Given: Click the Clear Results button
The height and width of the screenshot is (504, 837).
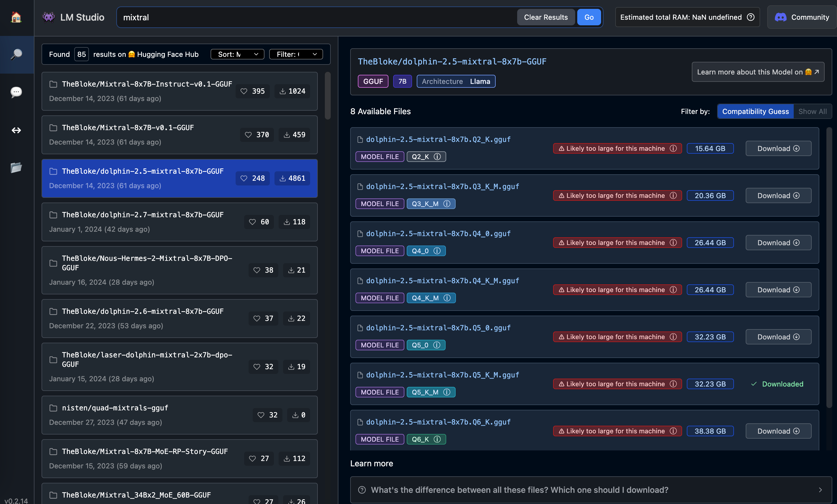Looking at the screenshot, I should 545,17.
